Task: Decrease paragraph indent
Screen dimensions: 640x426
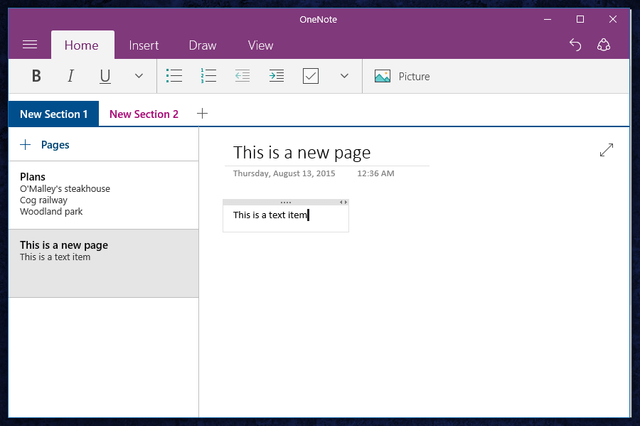Action: click(x=242, y=76)
